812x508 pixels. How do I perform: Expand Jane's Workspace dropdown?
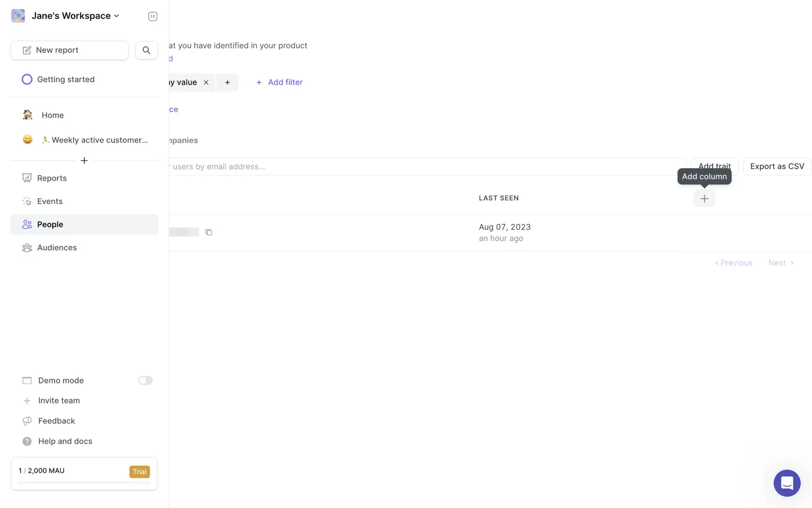[x=75, y=16]
